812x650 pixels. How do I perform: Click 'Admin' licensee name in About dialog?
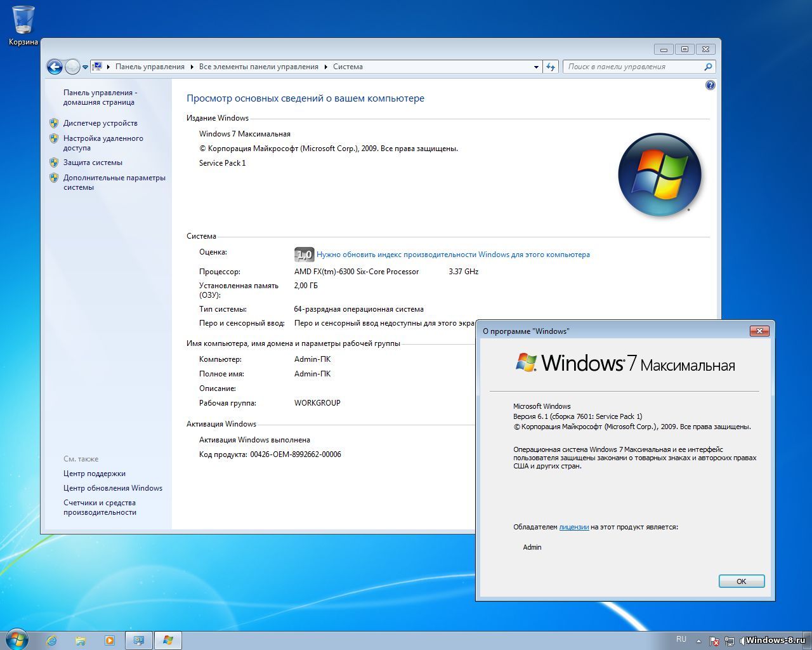(532, 547)
